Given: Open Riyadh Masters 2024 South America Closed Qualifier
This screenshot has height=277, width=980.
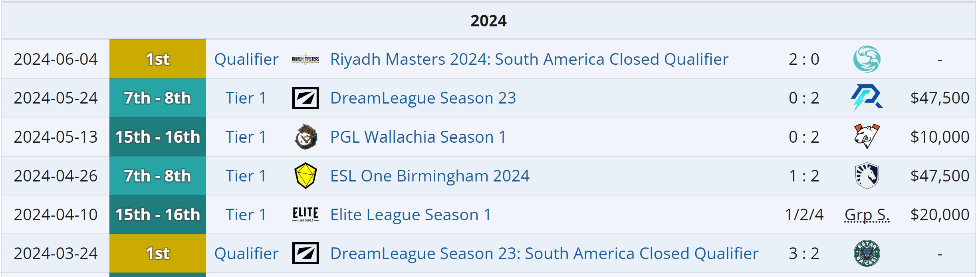Looking at the screenshot, I should tap(529, 59).
